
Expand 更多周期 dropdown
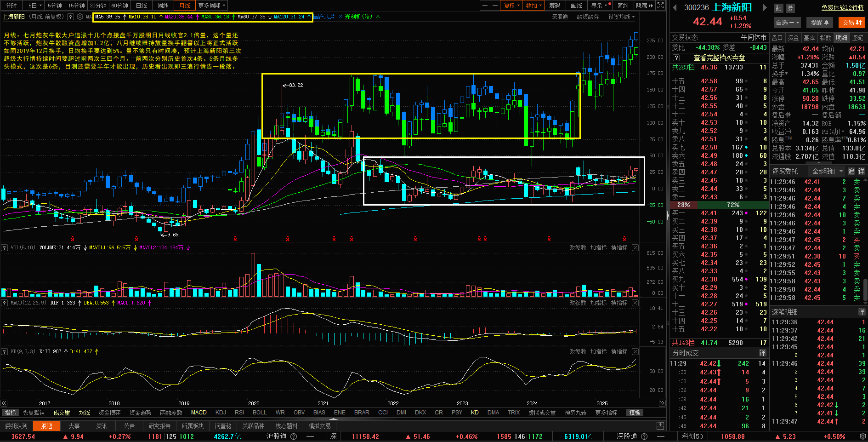click(211, 6)
